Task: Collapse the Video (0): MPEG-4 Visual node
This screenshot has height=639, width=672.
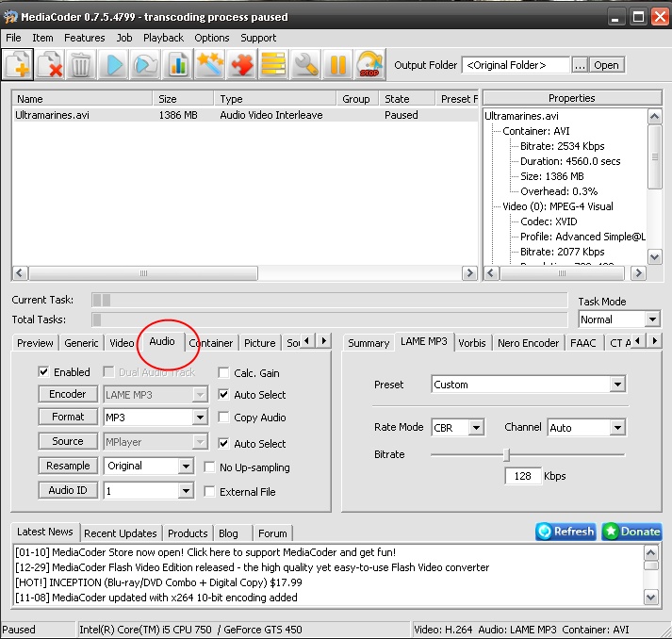Action: 558,206
